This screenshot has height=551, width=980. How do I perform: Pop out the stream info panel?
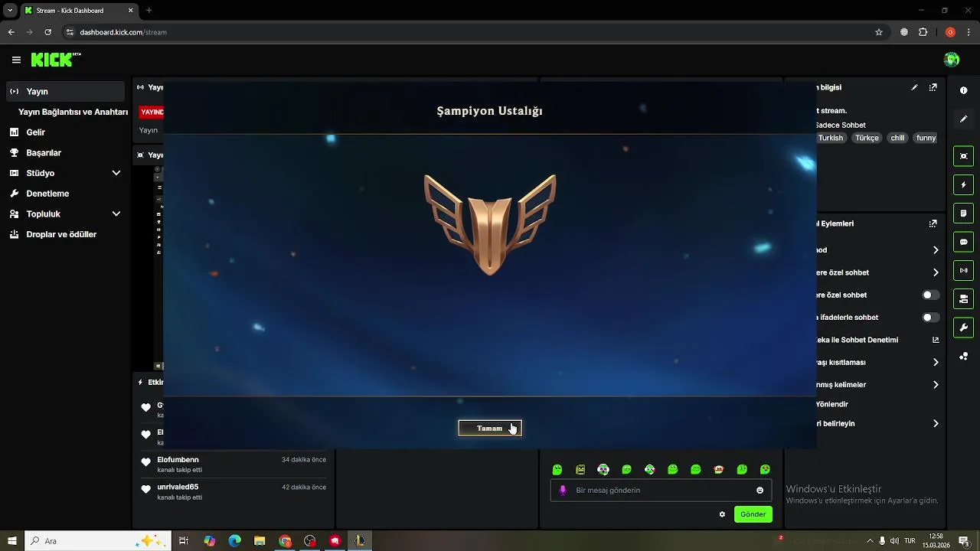[933, 87]
